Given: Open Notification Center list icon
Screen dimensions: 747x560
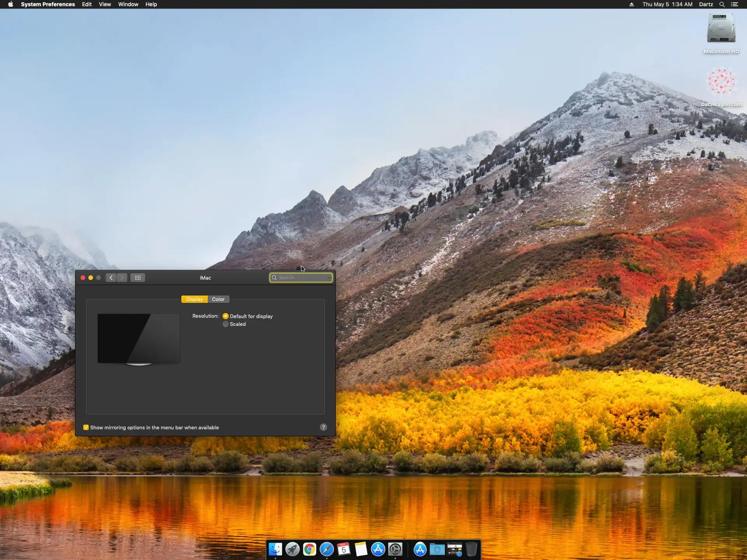Looking at the screenshot, I should pos(735,4).
